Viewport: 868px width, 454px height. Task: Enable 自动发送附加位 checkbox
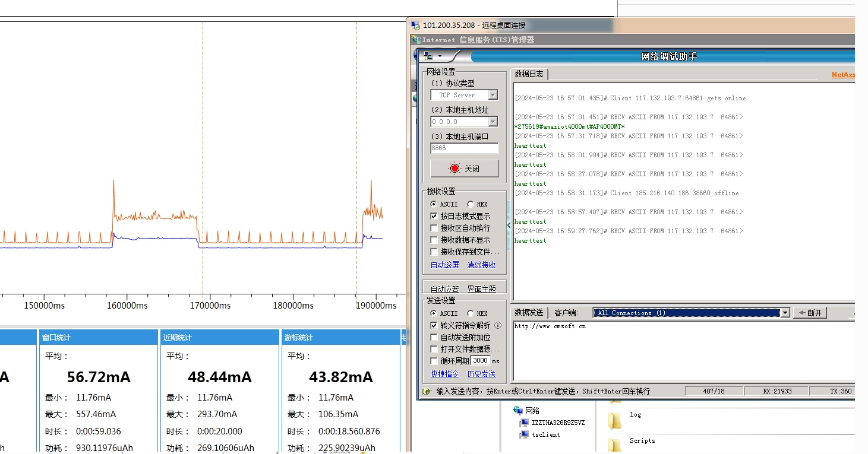pyautogui.click(x=434, y=337)
